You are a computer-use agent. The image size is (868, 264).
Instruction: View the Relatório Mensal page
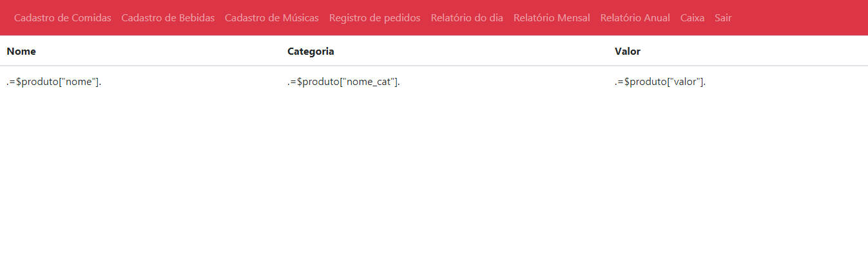tap(552, 18)
